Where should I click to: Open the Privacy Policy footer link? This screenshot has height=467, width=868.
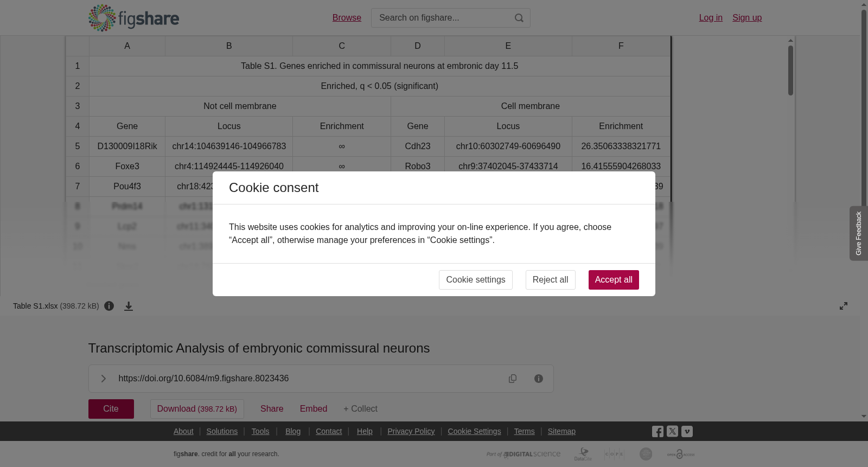tap(411, 431)
